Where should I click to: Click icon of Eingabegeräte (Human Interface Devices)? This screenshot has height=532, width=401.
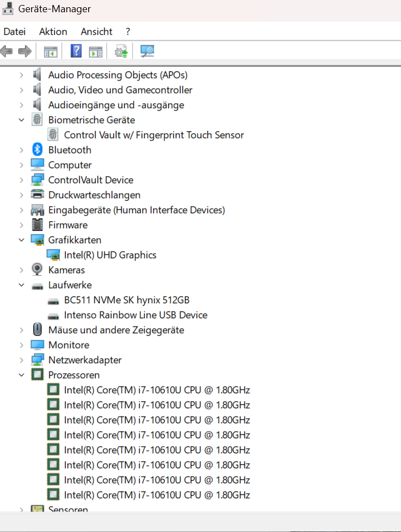pyautogui.click(x=37, y=210)
